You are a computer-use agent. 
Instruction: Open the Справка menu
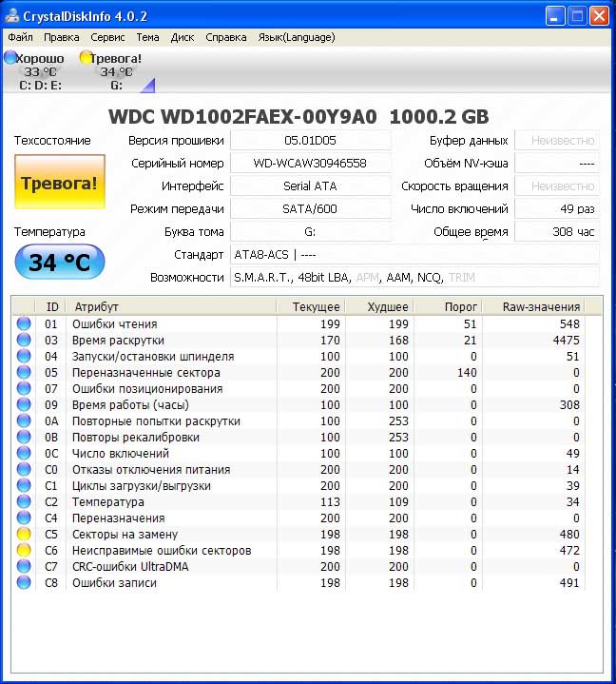[x=226, y=37]
